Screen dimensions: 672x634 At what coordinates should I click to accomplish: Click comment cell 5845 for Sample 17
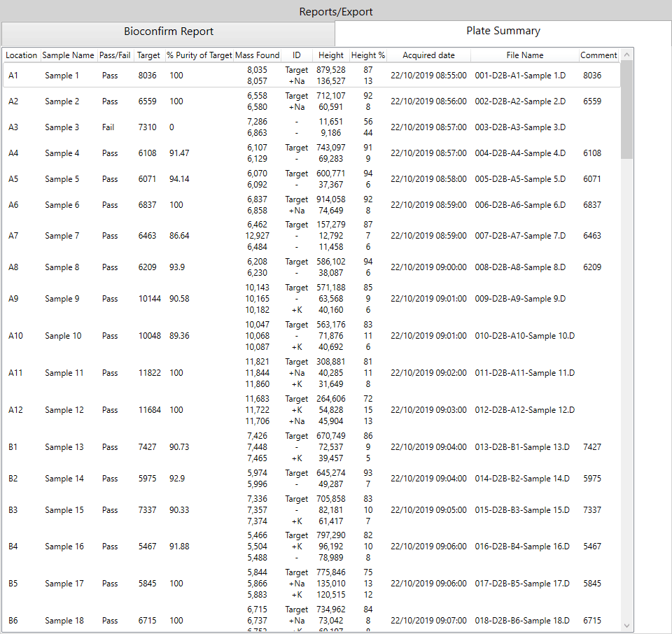(x=591, y=584)
